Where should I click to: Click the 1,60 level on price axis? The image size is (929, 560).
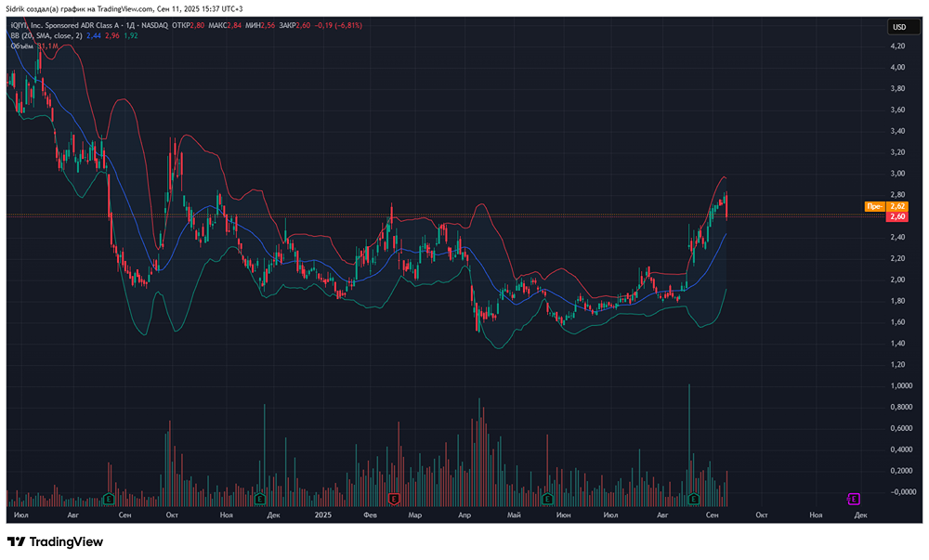pos(897,322)
